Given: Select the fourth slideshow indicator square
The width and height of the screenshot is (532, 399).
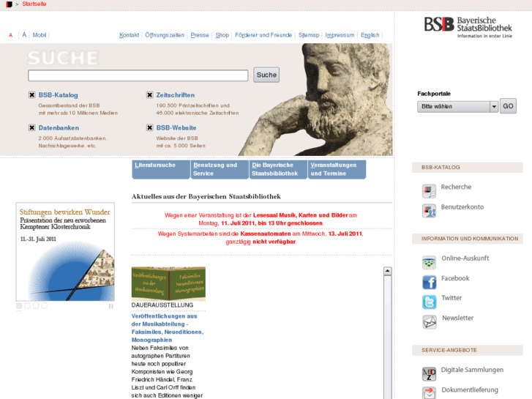Looking at the screenshot, I should click(x=44, y=305).
